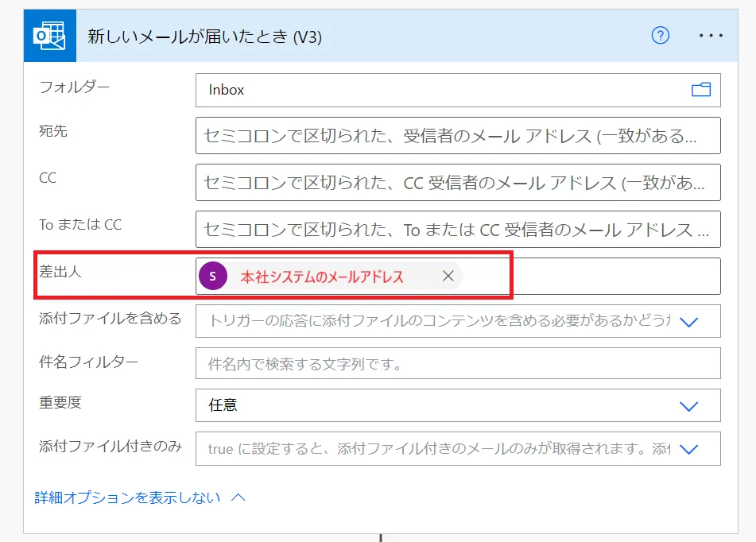The image size is (756, 542).
Task: Remove the 本社システムのメールアドレス token with X
Action: (x=448, y=276)
